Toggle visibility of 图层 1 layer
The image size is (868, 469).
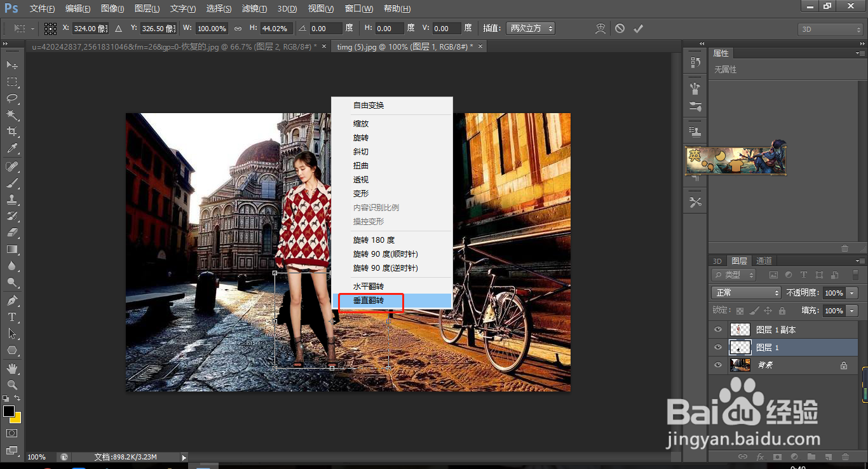click(718, 348)
